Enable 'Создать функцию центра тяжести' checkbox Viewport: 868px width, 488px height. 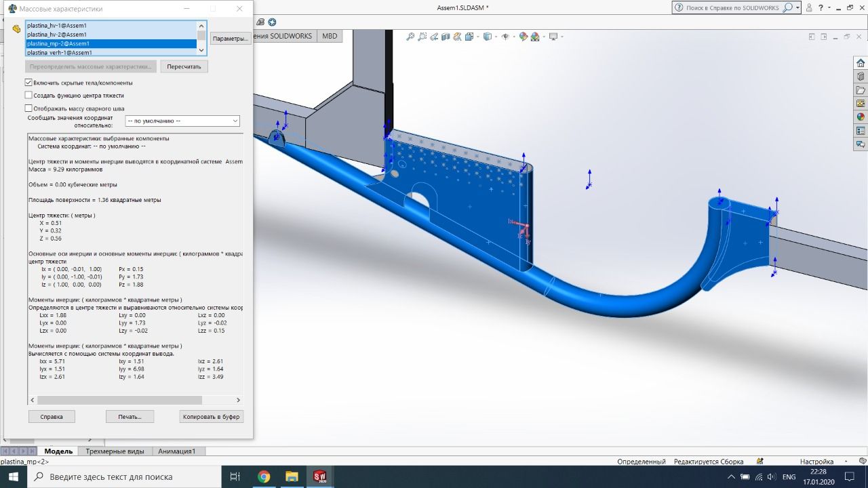[x=28, y=96]
